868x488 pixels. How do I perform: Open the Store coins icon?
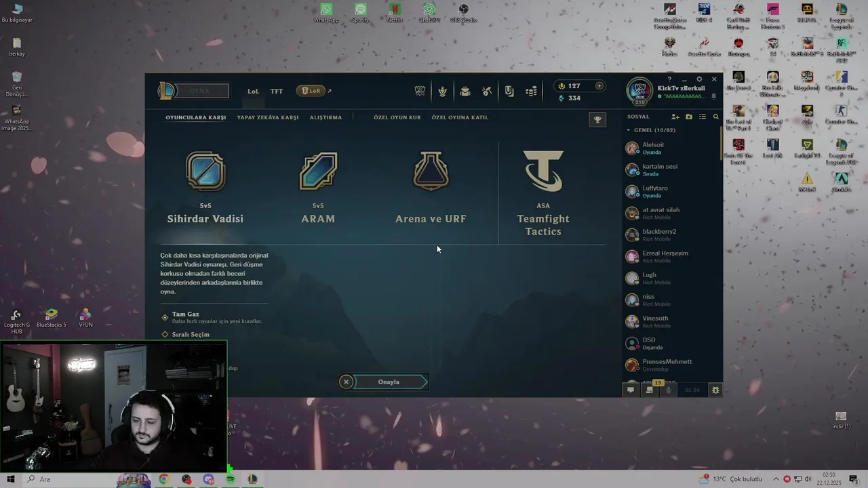pyautogui.click(x=532, y=91)
